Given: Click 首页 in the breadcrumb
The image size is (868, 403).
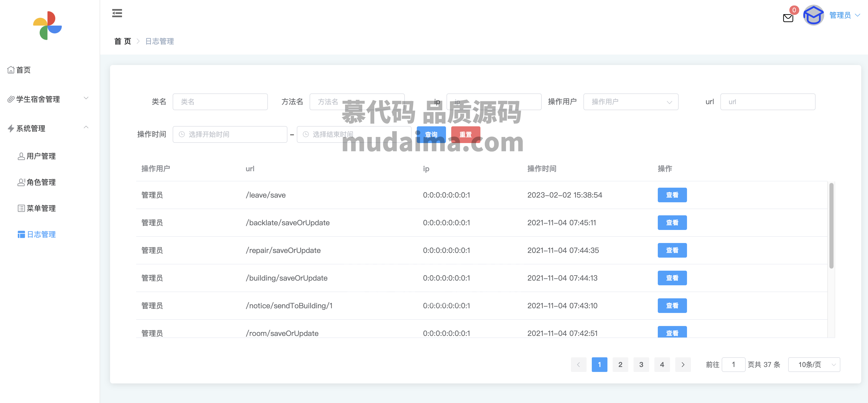Looking at the screenshot, I should click(x=123, y=41).
